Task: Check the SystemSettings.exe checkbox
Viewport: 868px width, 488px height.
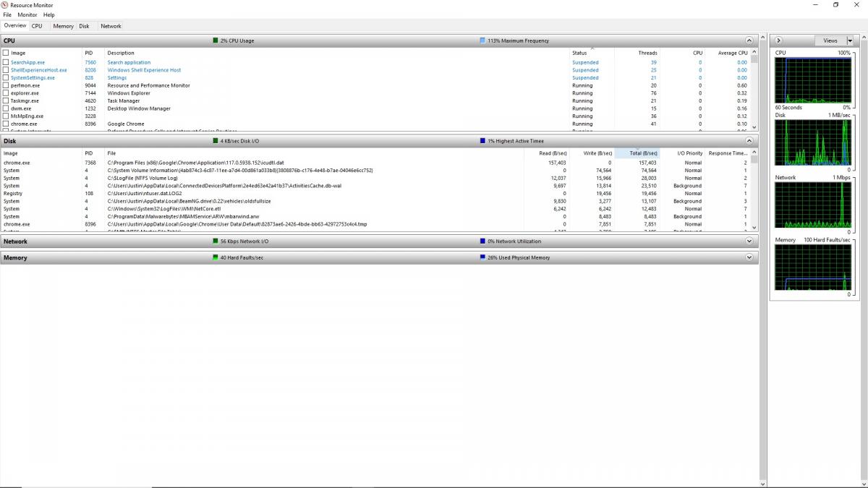Action: tap(6, 78)
